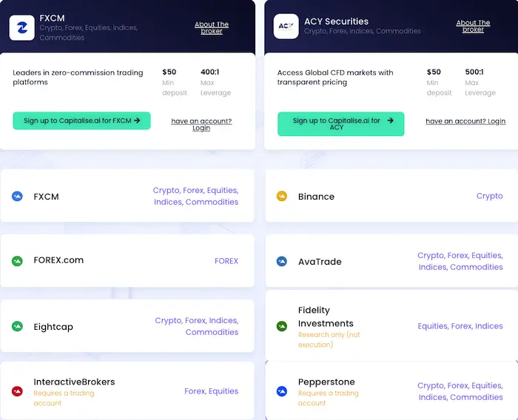Click FXCM have an account Login link
The width and height of the screenshot is (518, 420).
pos(201,124)
